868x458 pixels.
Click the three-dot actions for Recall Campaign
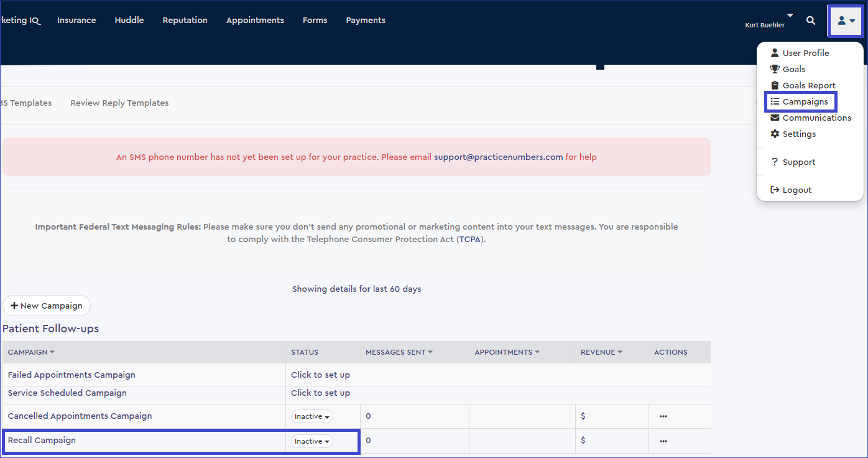(x=663, y=441)
